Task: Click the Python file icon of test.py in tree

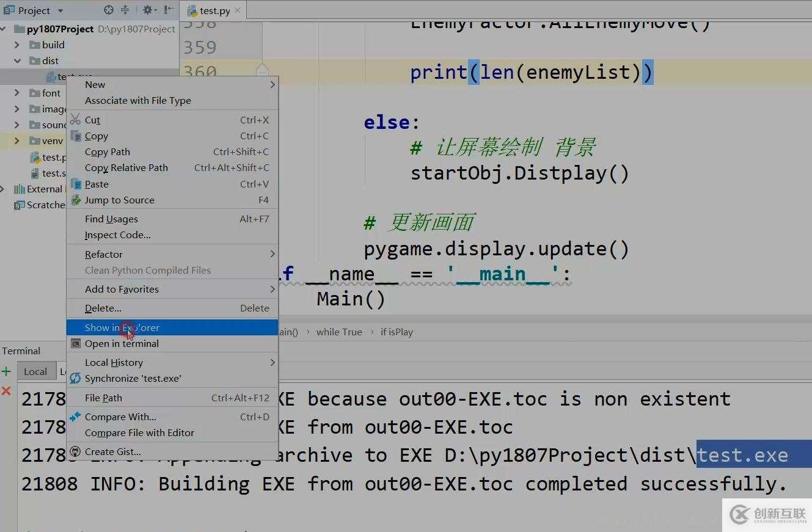Action: [35, 157]
